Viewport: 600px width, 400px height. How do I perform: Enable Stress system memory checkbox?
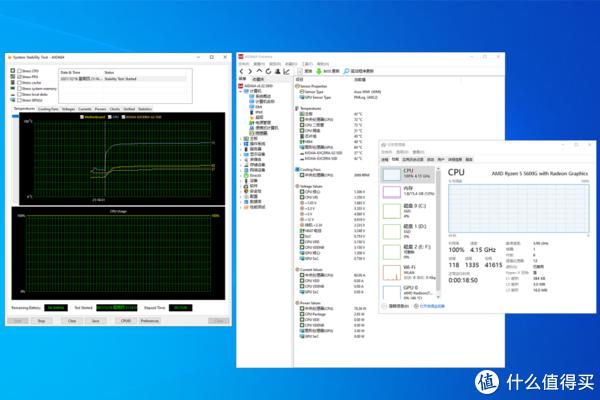(19, 88)
